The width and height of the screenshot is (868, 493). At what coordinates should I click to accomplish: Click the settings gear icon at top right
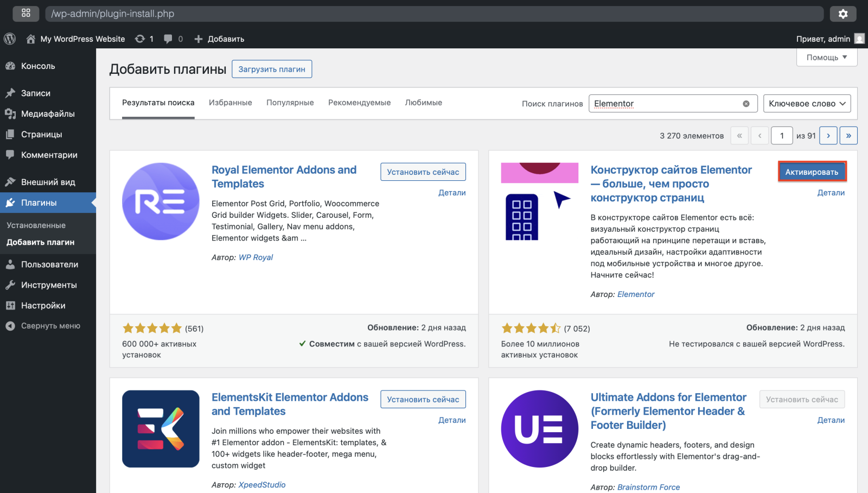pyautogui.click(x=843, y=14)
